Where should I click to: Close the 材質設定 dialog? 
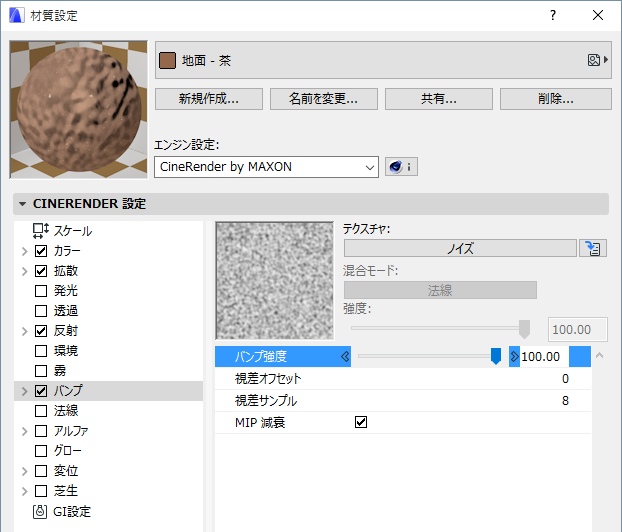pos(598,15)
